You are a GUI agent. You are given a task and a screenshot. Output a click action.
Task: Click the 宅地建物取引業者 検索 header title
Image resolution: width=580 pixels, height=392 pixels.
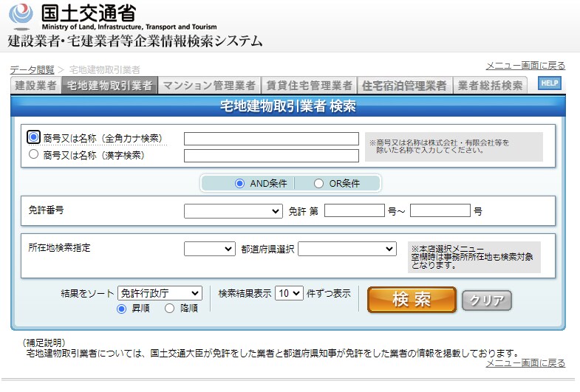tap(287, 106)
